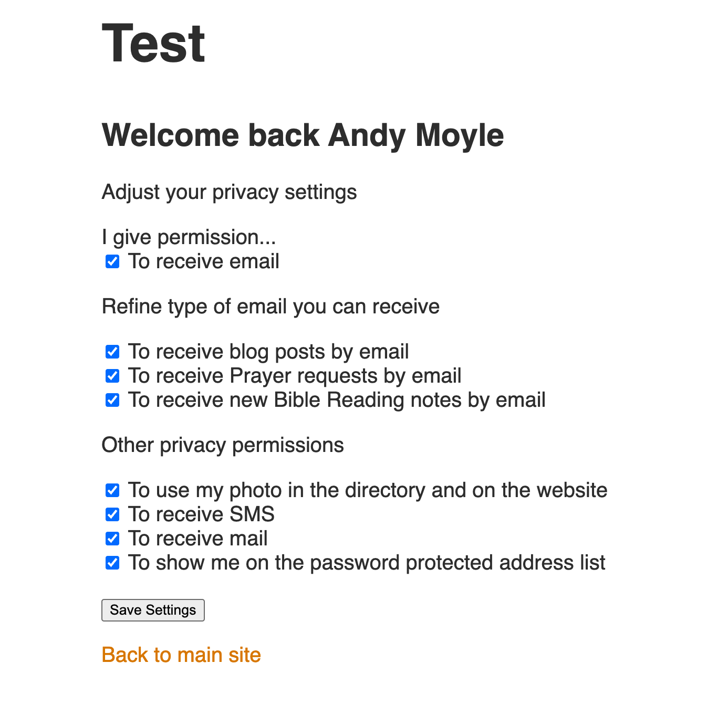728x716 pixels.
Task: Disable the 'To receive mail' checkbox
Action: 112,539
